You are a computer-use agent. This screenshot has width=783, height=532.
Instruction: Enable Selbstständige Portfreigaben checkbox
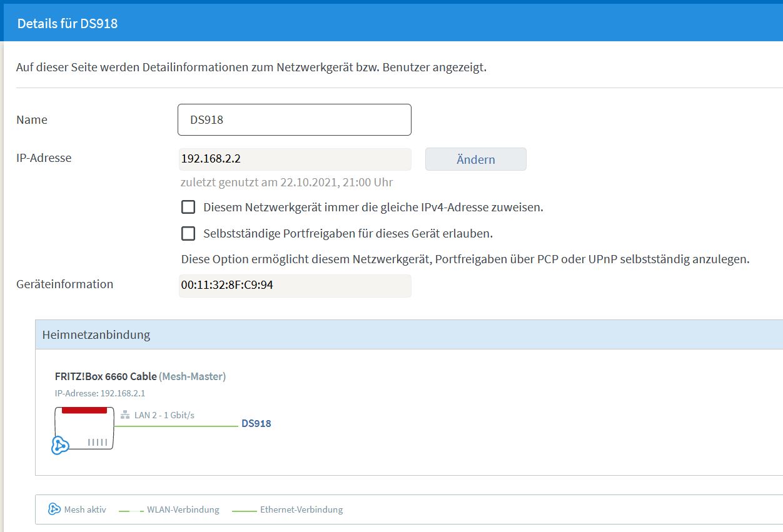(188, 233)
